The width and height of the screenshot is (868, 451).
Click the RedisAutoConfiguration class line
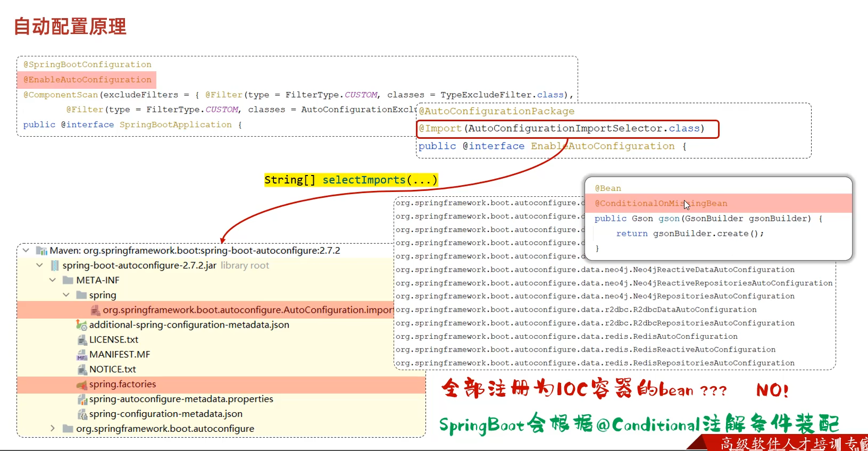566,337
